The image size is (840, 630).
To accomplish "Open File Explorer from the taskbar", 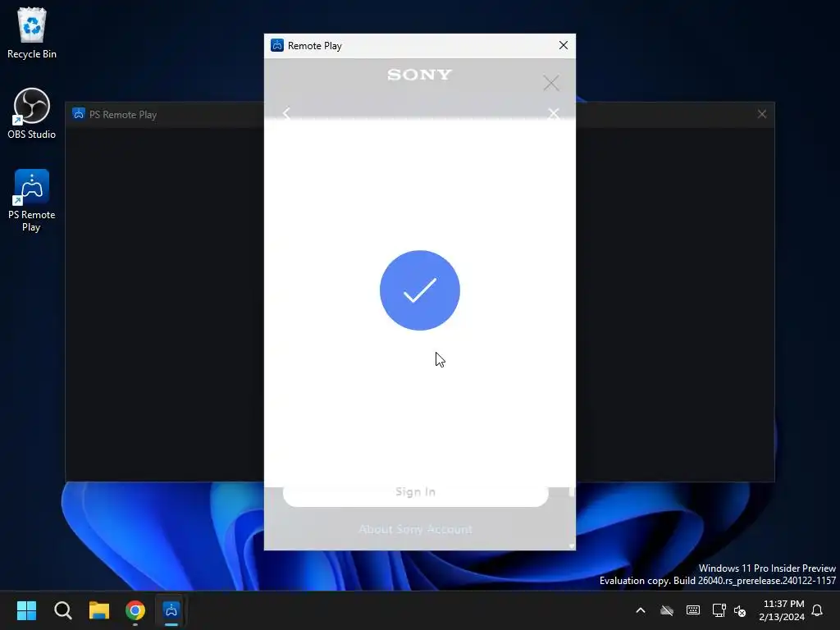I will coord(99,610).
